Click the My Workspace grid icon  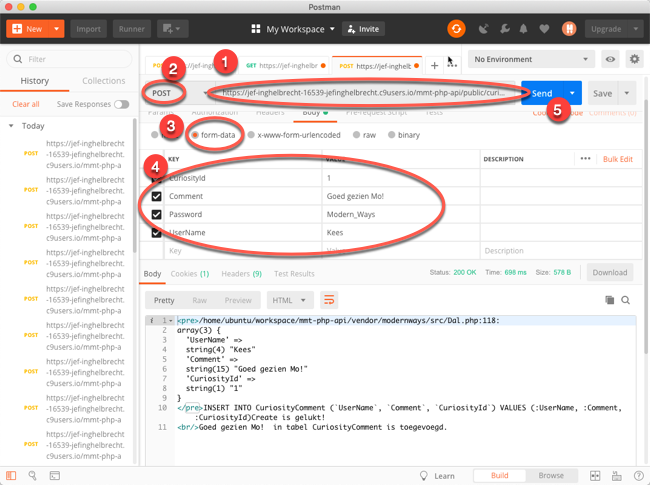[x=256, y=29]
